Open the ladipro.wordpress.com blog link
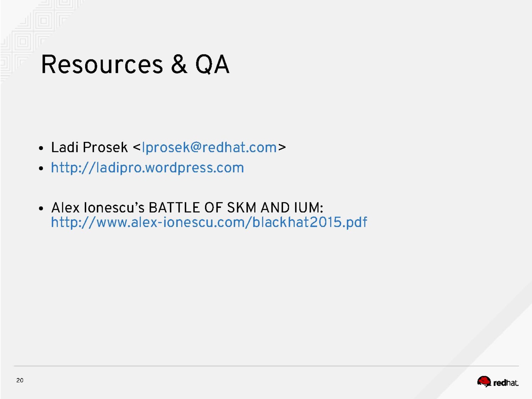 tap(147, 168)
